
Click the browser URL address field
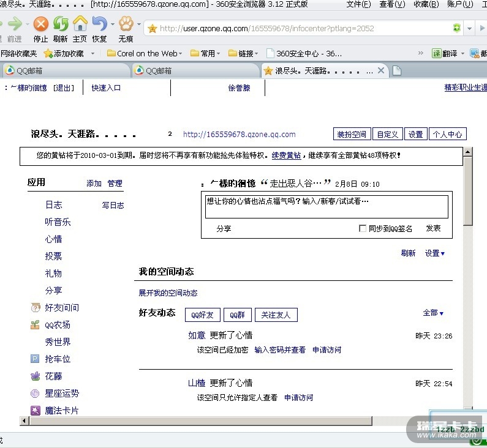(303, 29)
